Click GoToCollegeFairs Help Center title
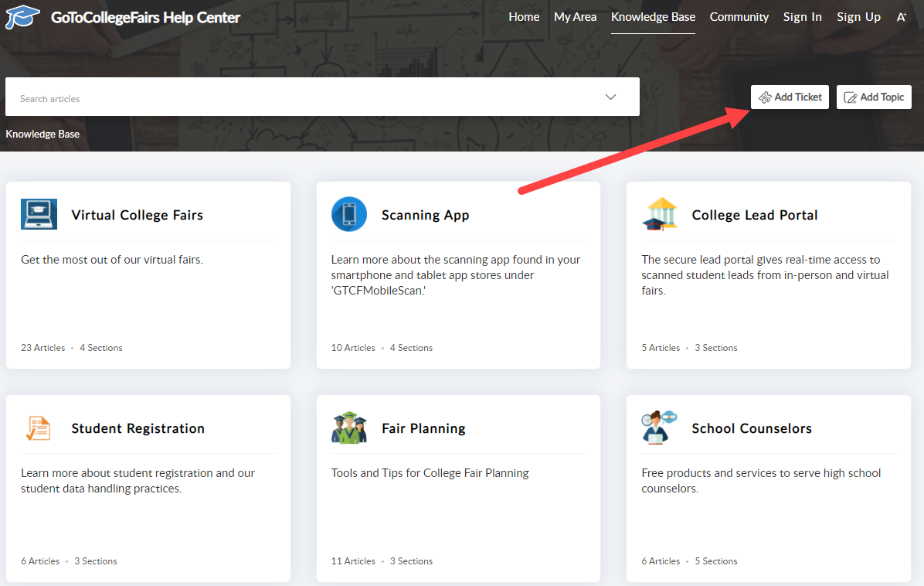This screenshot has width=924, height=586. click(145, 18)
